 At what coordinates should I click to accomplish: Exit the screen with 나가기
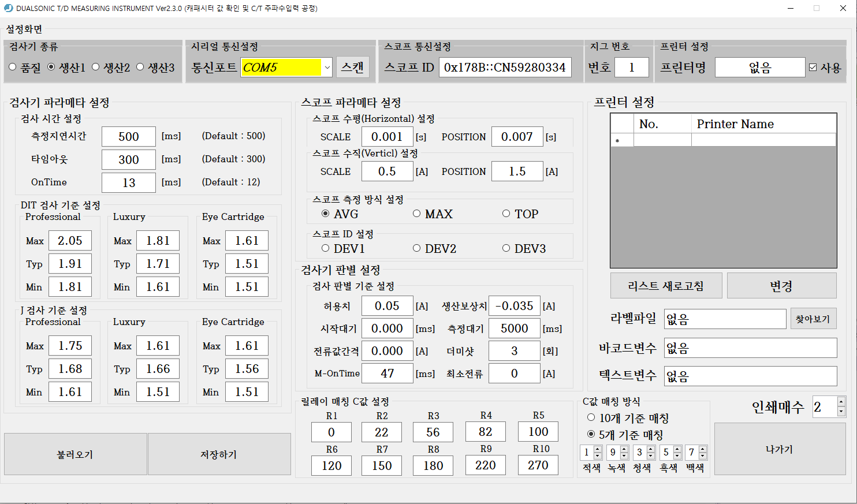click(x=780, y=449)
